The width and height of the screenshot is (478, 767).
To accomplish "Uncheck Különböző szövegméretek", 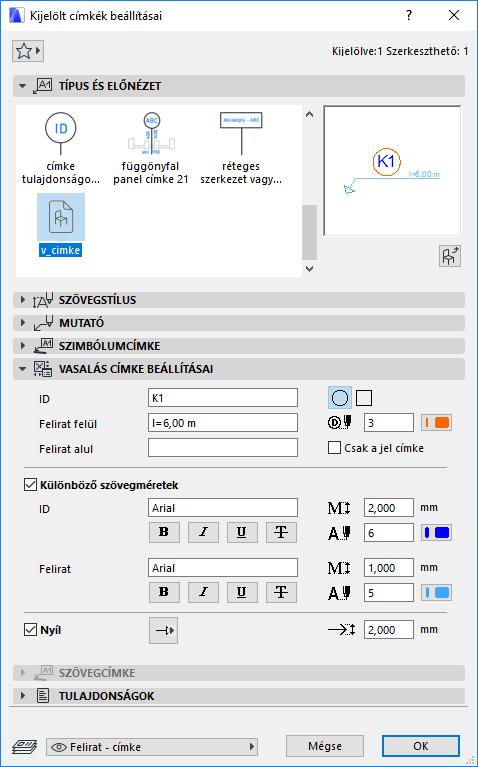I will (x=30, y=485).
